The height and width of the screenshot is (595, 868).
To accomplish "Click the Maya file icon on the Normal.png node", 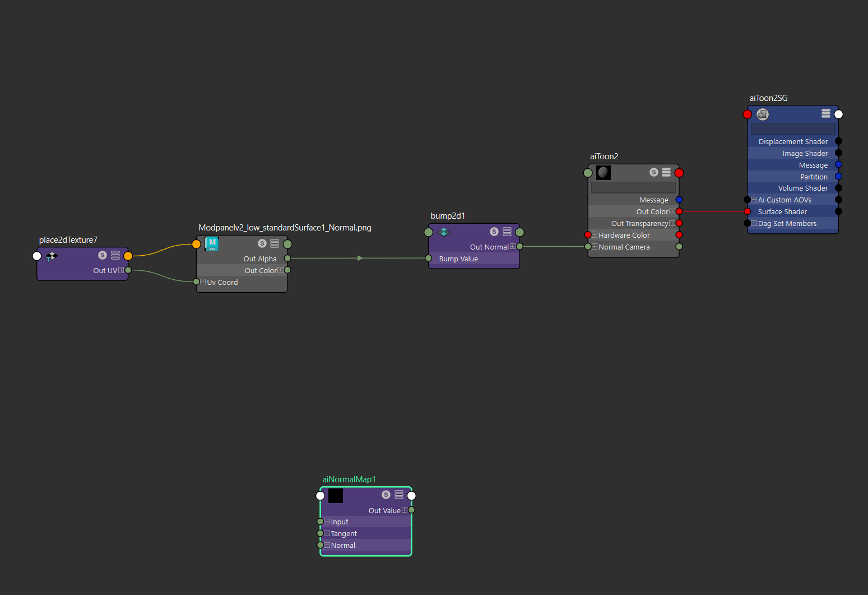I will [212, 243].
